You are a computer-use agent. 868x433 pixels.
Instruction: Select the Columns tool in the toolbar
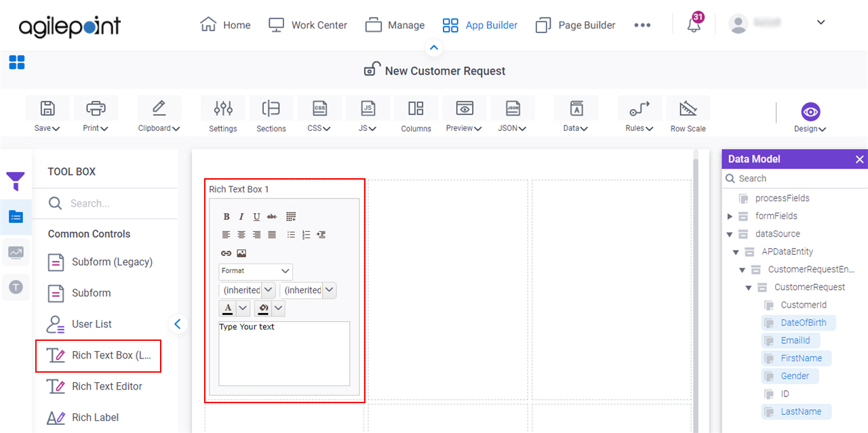[416, 113]
